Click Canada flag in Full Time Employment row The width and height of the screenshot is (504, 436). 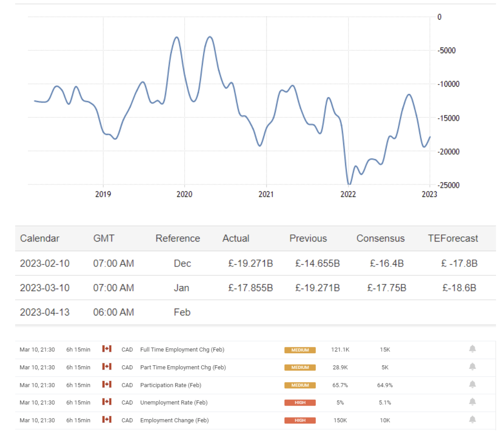[x=107, y=349]
